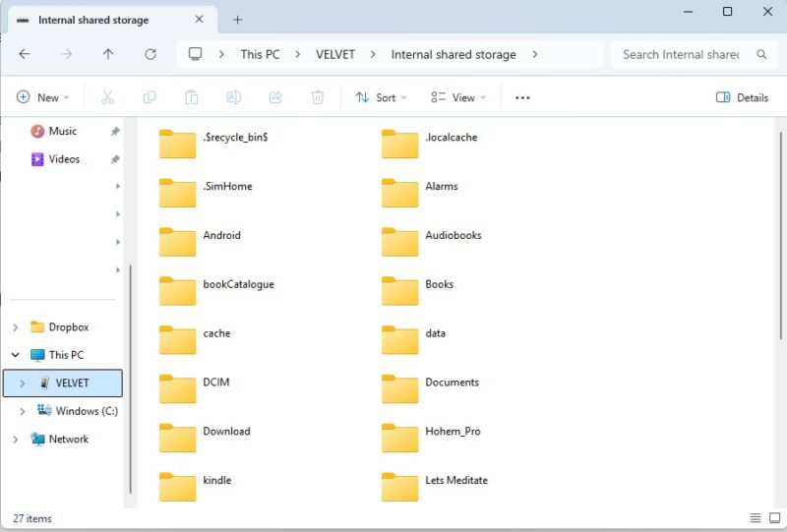Select the DCIM folder icon

point(177,389)
